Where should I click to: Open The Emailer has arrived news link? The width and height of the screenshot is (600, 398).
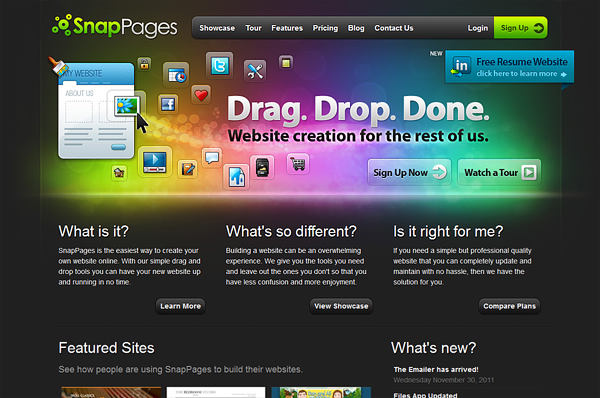(436, 369)
